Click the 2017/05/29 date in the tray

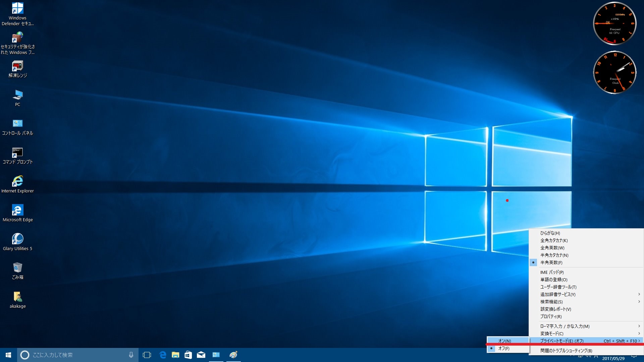point(613,359)
